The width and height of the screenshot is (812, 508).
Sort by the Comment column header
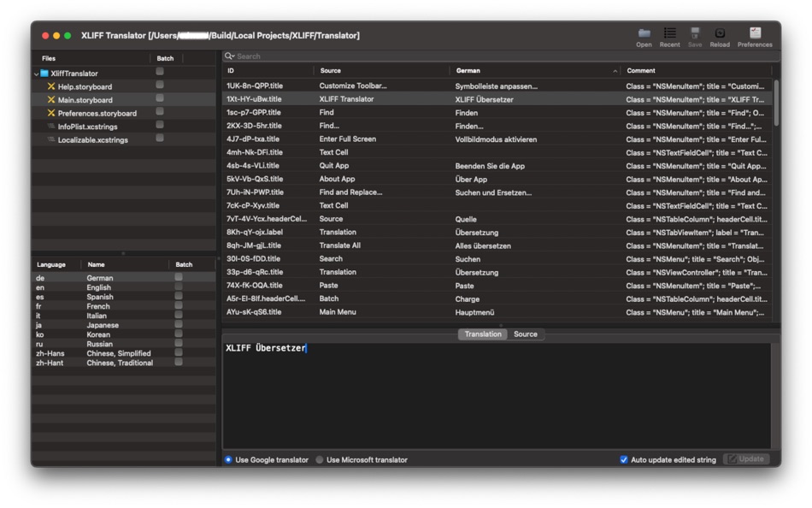[697, 70]
